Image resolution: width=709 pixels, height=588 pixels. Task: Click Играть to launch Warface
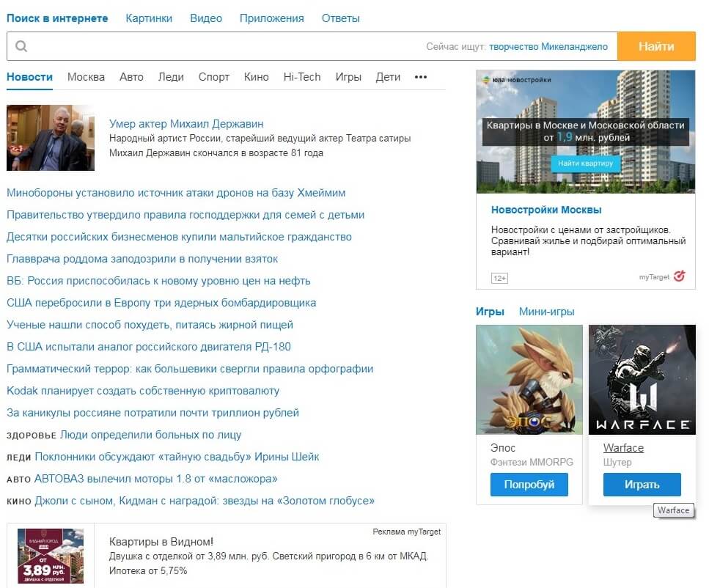tap(642, 484)
